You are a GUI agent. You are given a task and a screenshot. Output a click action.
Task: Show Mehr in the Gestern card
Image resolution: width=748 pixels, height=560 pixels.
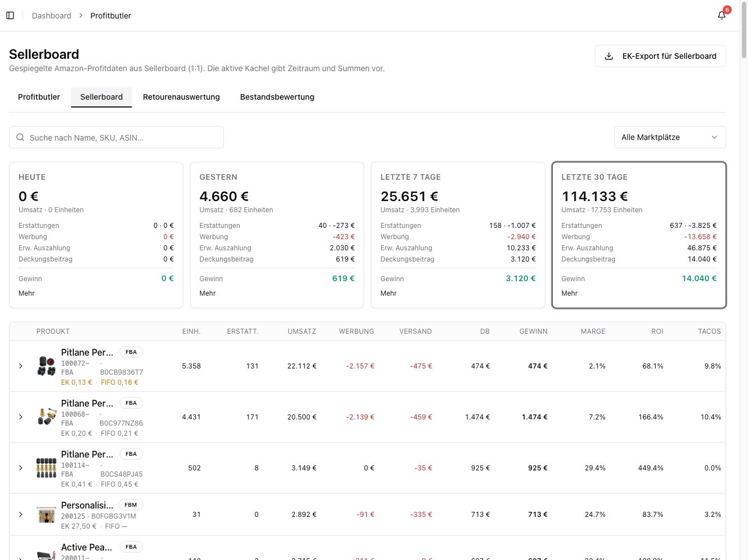208,293
